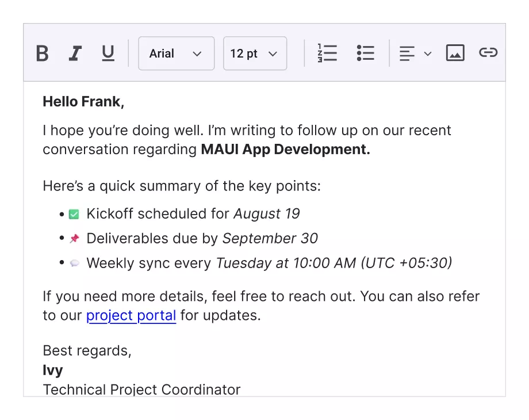The width and height of the screenshot is (529, 420).
Task: Click the italic "August 19" date
Action: point(266,214)
